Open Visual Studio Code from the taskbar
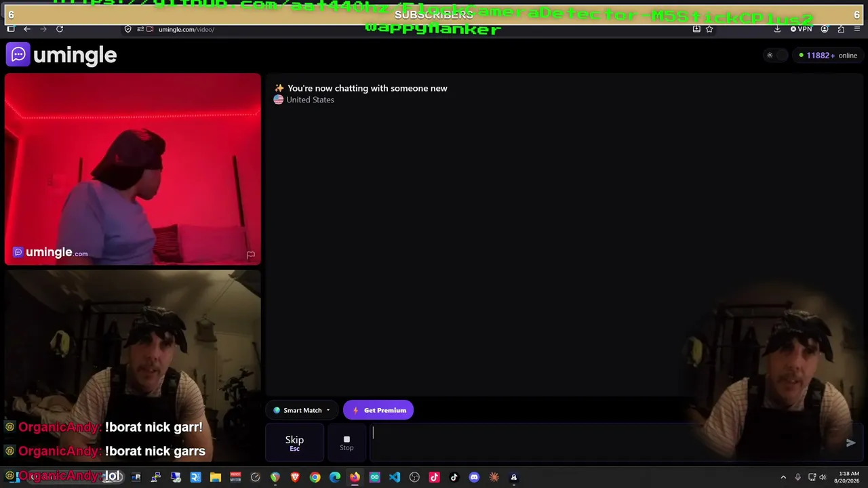 click(x=395, y=477)
